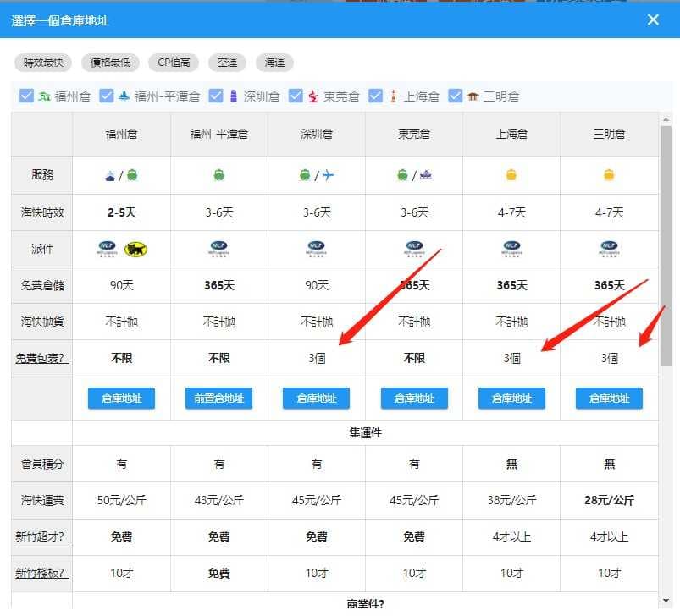Open 前置倉地址 for 福州-平潭倉
The width and height of the screenshot is (680, 616).
(219, 398)
